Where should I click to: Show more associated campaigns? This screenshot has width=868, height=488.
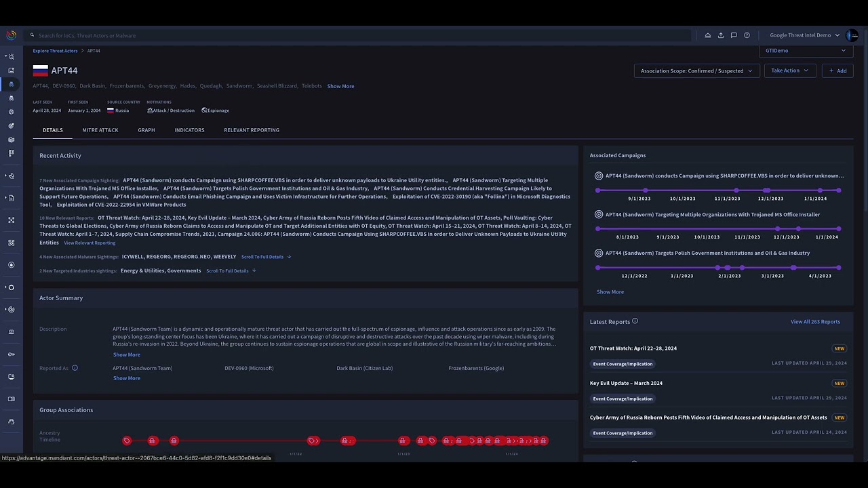click(x=610, y=291)
